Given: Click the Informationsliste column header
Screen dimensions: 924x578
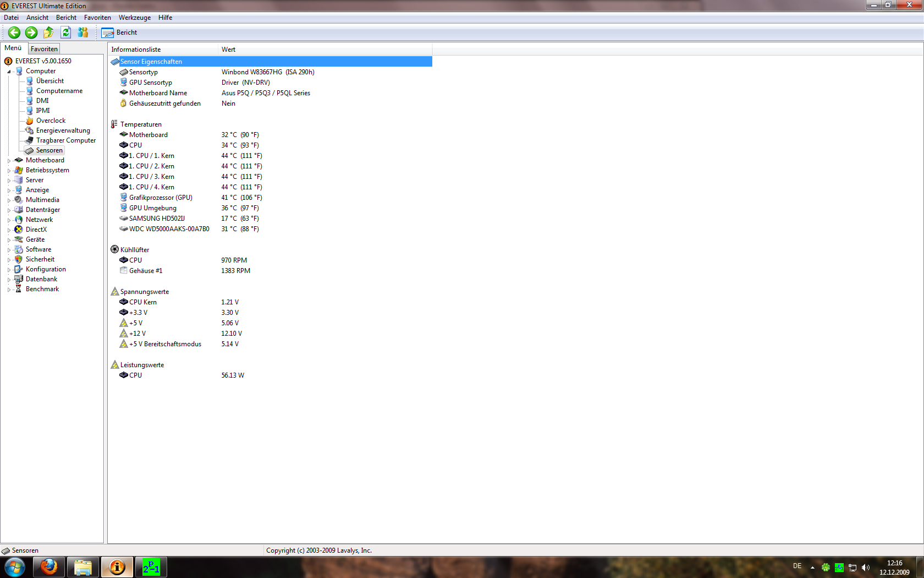Looking at the screenshot, I should [x=163, y=50].
